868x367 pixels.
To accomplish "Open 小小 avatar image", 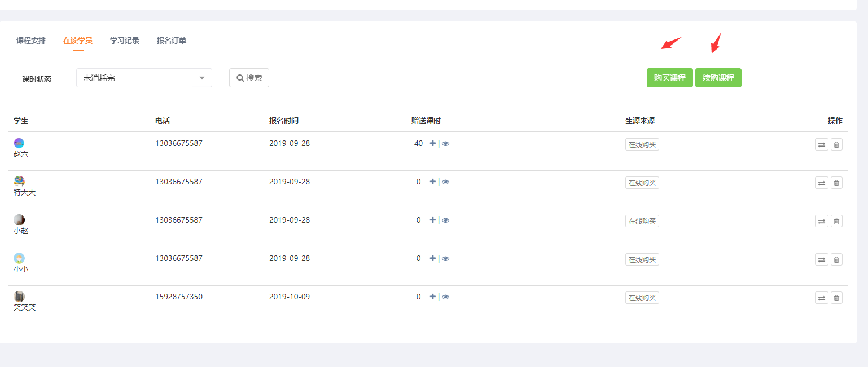I will (x=19, y=258).
